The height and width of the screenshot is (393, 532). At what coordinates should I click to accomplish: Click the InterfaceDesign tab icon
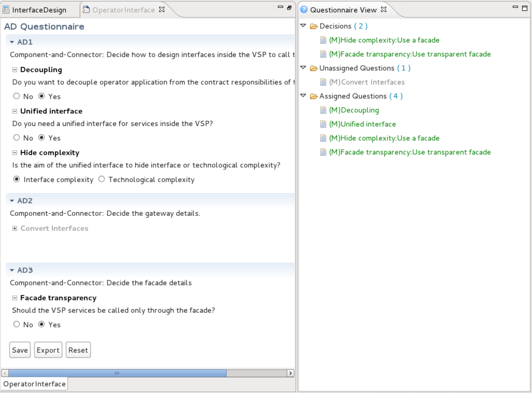(x=6, y=10)
